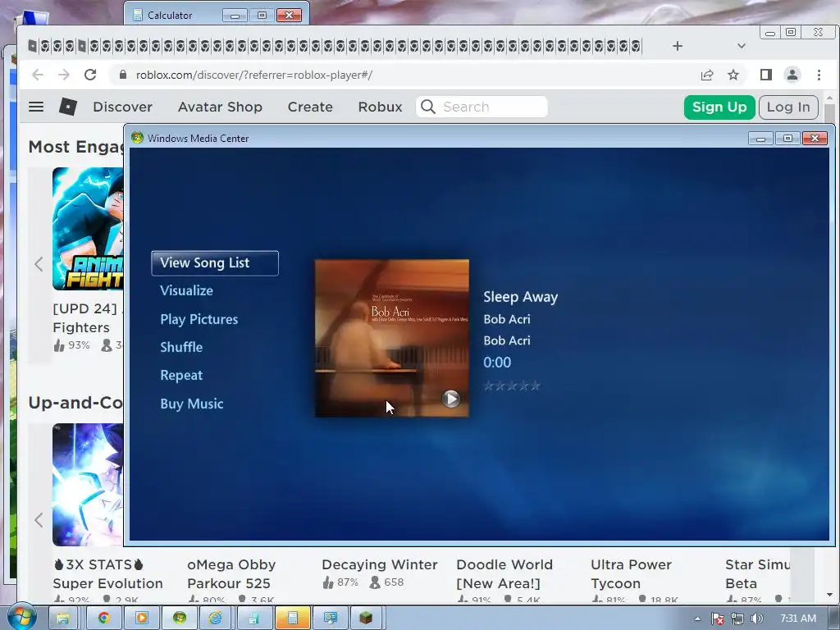Open Chrome three-dot menu
840x630 pixels.
click(x=819, y=75)
